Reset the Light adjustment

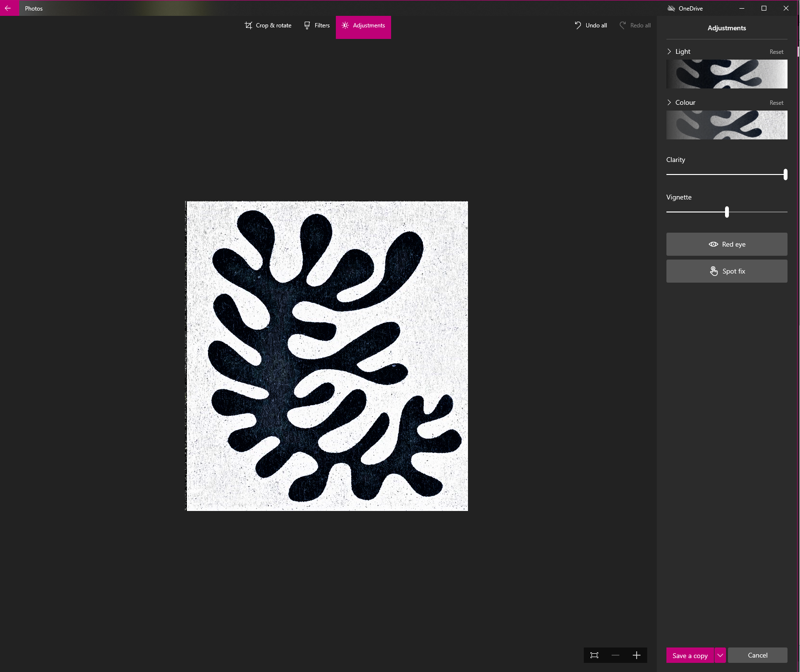point(776,52)
